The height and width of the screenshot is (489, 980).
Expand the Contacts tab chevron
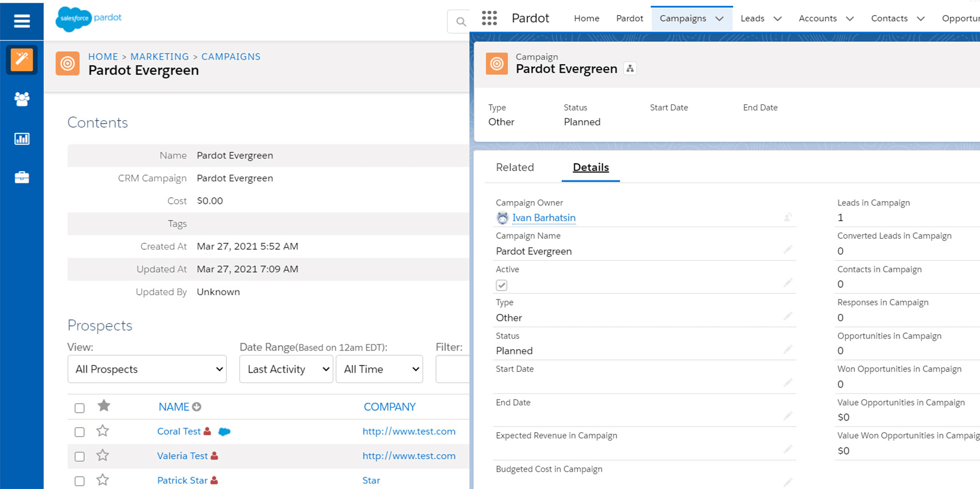coord(921,19)
